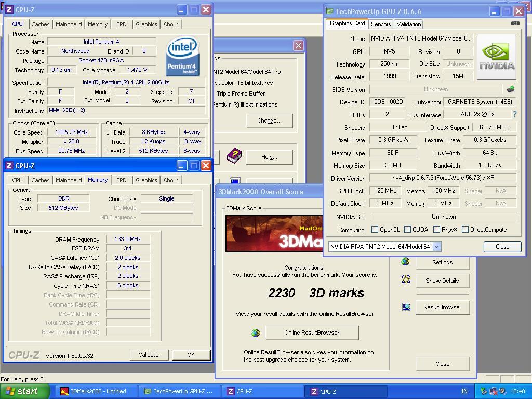Click the BIOS save chip icon in GPU-Z
This screenshot has height=399, width=532.
[x=510, y=89]
